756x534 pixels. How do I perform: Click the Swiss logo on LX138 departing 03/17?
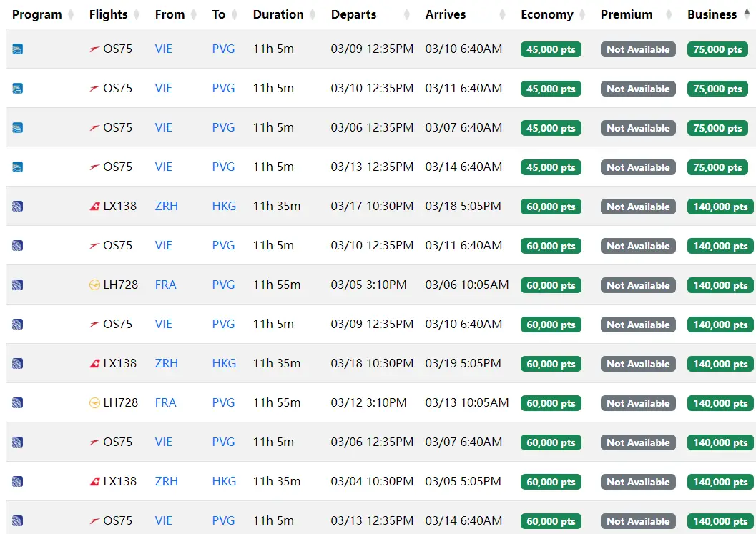[x=94, y=207]
